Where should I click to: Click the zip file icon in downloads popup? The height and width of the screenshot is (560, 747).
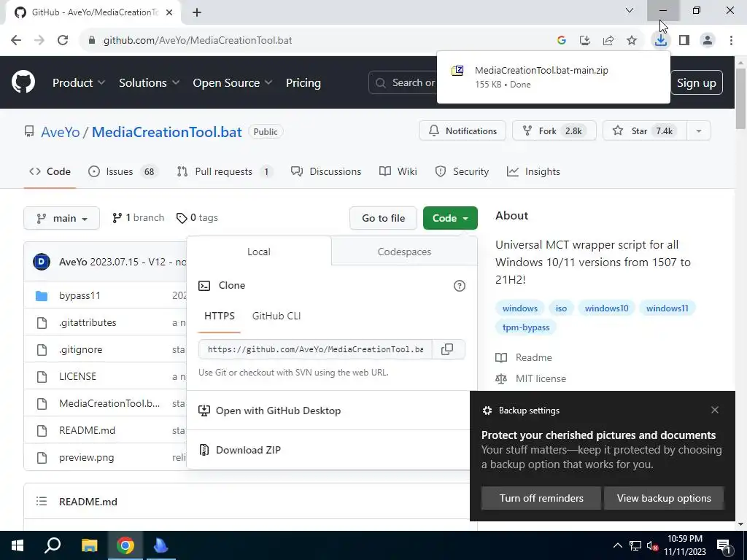tap(457, 71)
